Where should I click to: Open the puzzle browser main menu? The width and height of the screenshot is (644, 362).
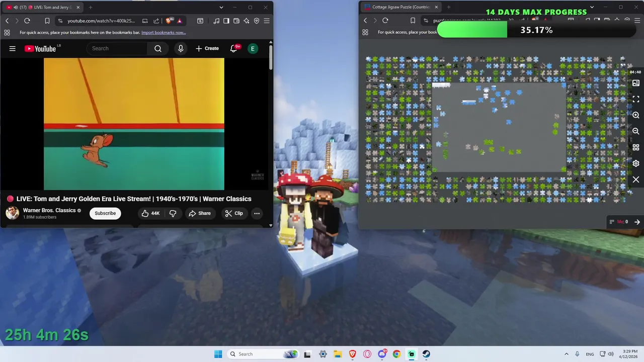point(637,21)
